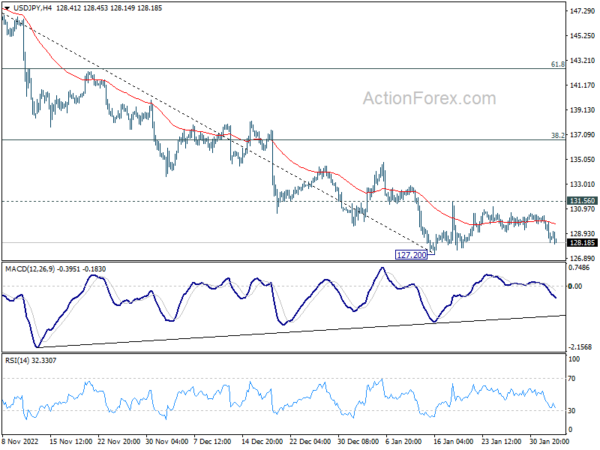The height and width of the screenshot is (450, 600).
Task: Click the 61.8 Fibonacci level label
Action: point(558,64)
